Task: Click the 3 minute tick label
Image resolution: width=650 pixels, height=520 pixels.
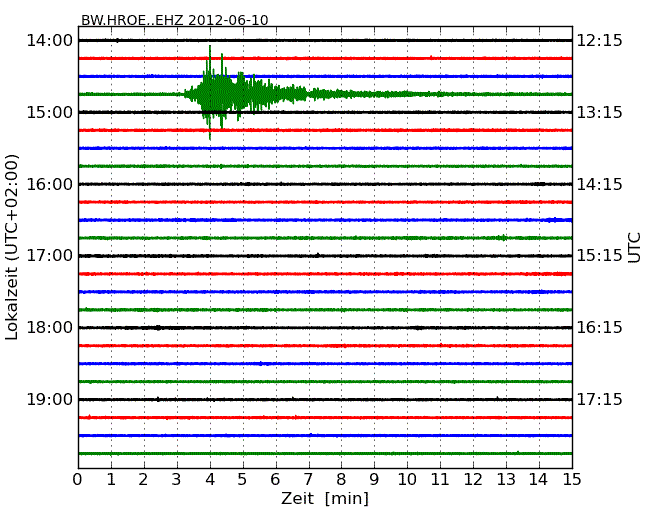Action: [177, 480]
